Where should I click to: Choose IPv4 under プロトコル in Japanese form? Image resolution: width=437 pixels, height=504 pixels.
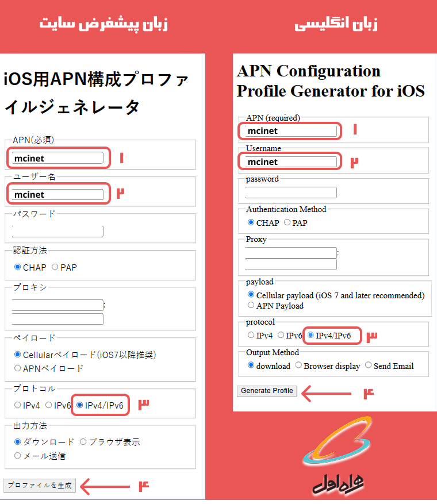pos(18,405)
